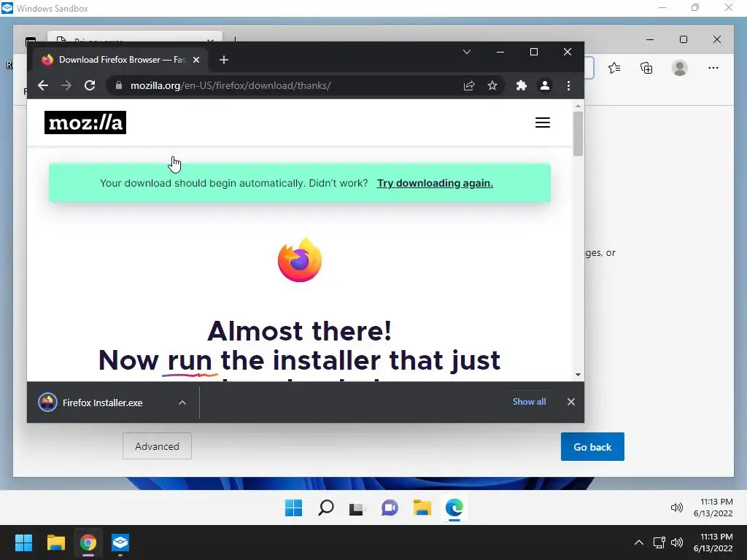
Task: Open File Explorer on the Sandbox taskbar
Action: [x=422, y=507]
